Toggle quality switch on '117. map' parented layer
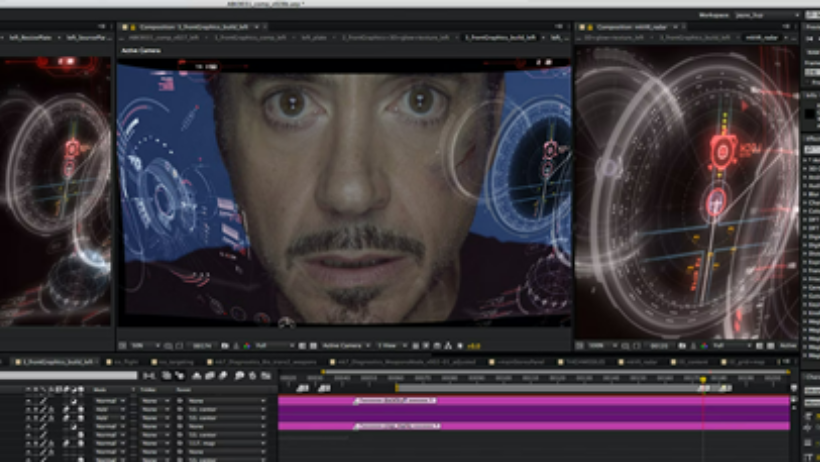820x462 pixels. click(x=43, y=443)
